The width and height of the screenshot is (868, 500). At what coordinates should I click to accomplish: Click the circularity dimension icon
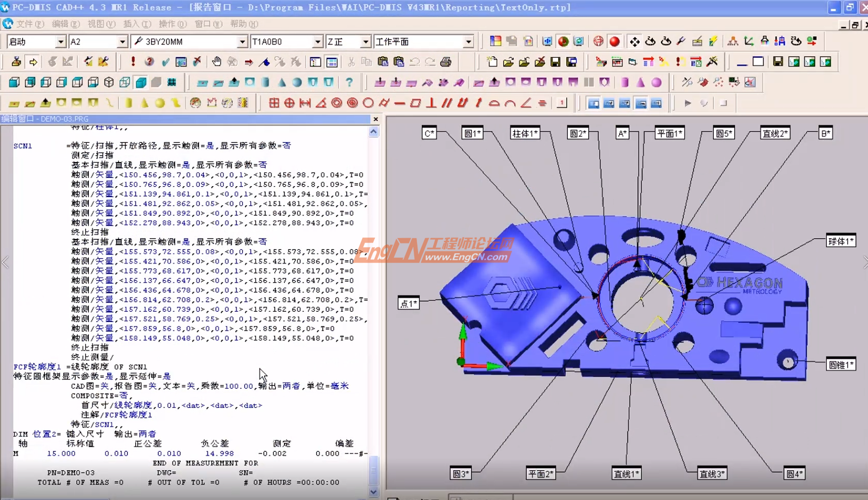click(x=368, y=103)
